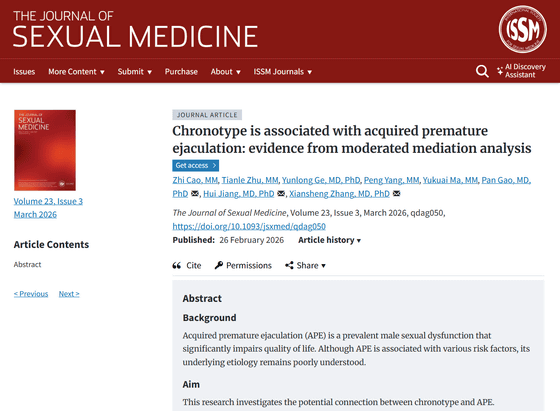Click envelope icon next to Pan Gao
This screenshot has width=560, height=411.
coord(195,194)
